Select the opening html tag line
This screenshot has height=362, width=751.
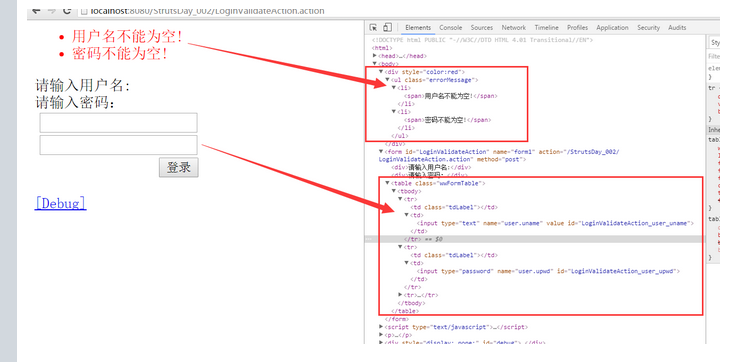coord(382,48)
